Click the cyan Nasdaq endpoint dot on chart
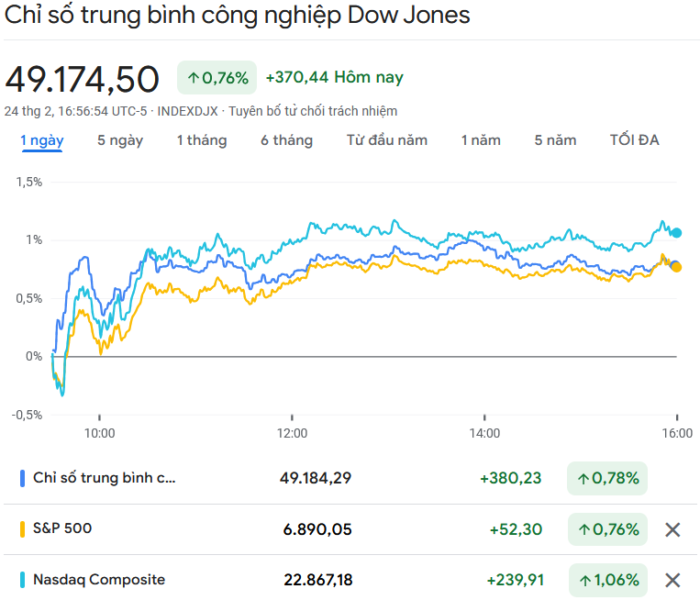This screenshot has width=700, height=600. (677, 232)
